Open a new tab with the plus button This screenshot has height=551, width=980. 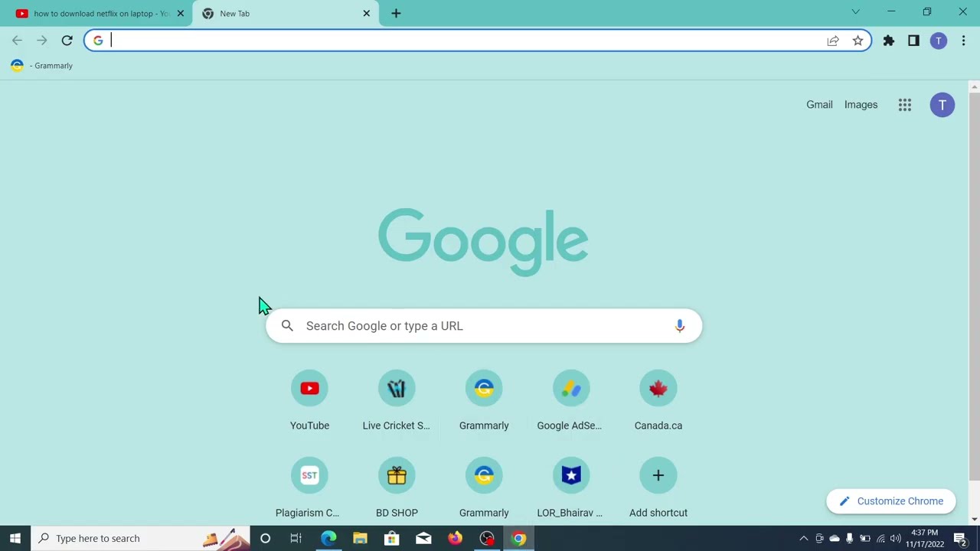click(x=396, y=13)
